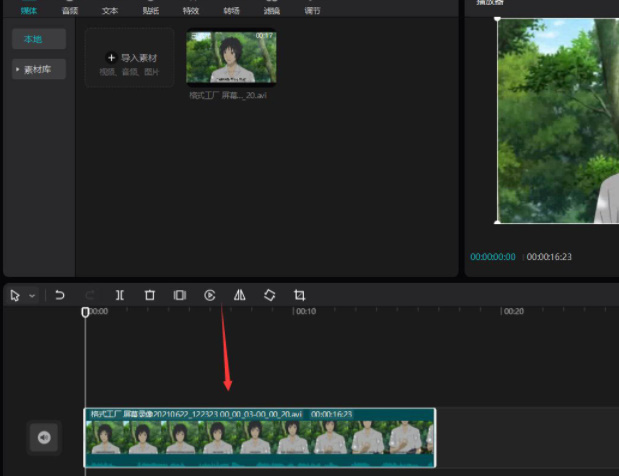
Task: Go to the 转场 transitions tab
Action: pyautogui.click(x=231, y=10)
